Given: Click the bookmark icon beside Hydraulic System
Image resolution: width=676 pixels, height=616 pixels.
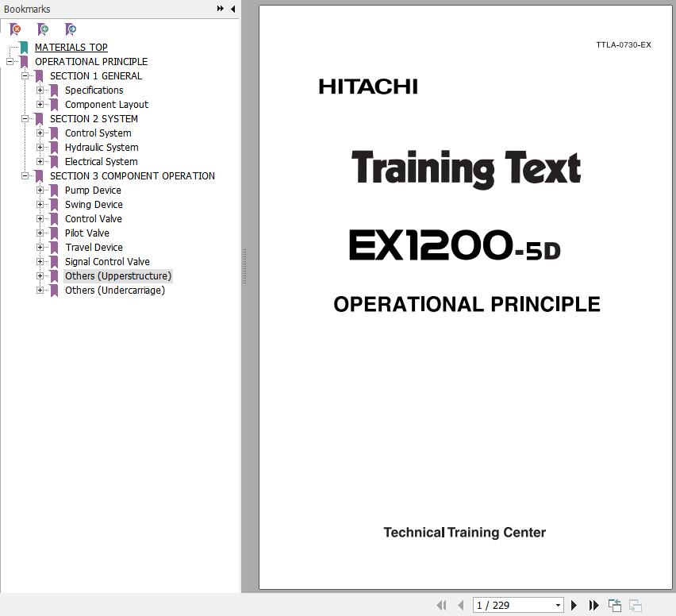Looking at the screenshot, I should pos(54,148).
